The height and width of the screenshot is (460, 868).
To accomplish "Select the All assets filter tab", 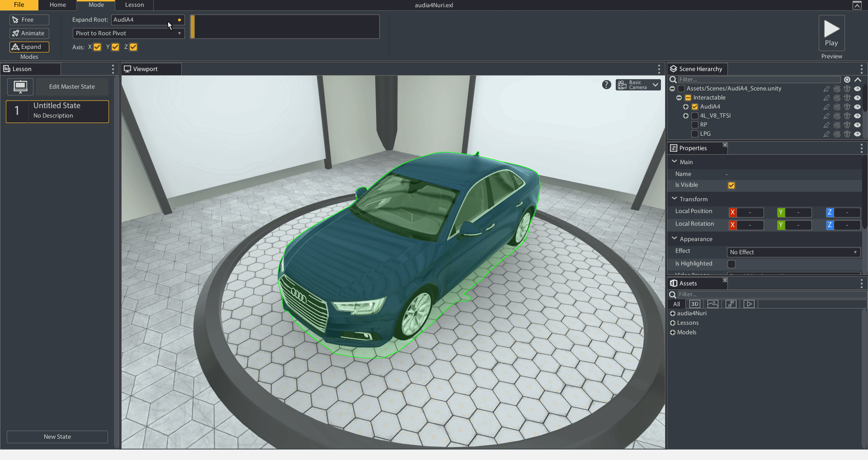I will [677, 304].
